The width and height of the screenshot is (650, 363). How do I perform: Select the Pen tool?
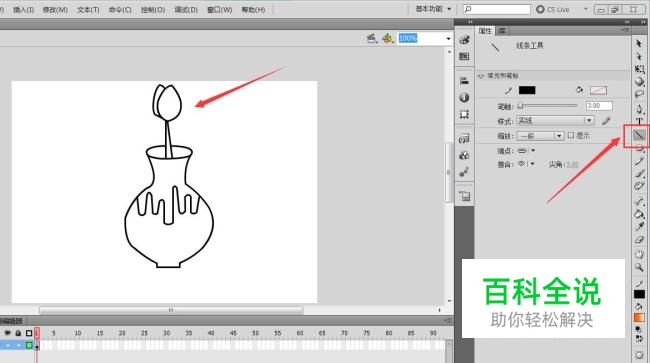pos(639,109)
